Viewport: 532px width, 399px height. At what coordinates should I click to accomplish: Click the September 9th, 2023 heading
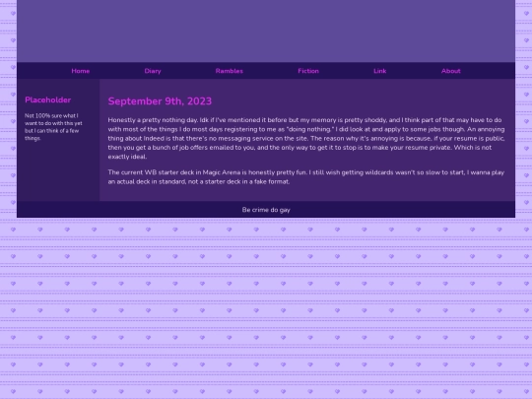coord(160,101)
